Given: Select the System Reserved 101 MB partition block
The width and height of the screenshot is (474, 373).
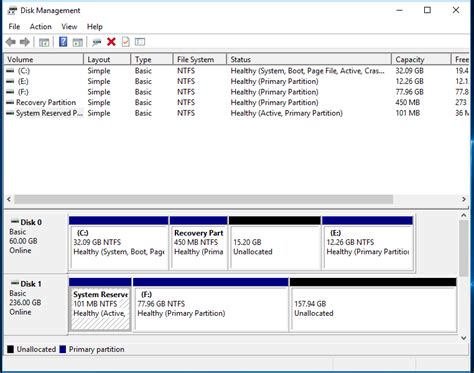Looking at the screenshot, I should [100, 305].
